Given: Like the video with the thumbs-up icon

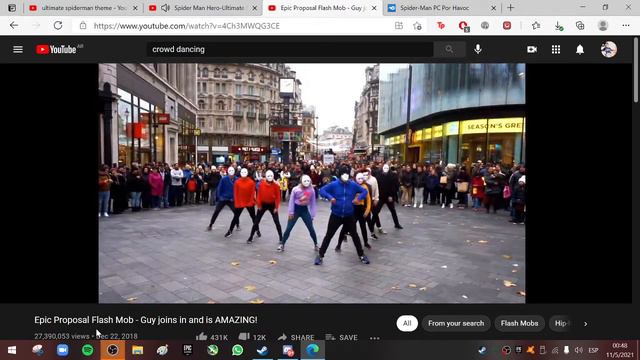Looking at the screenshot, I should pyautogui.click(x=202, y=337).
